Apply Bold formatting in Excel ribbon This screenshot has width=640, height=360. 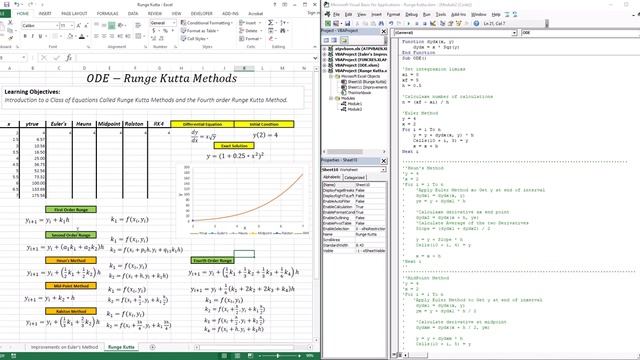25,36
